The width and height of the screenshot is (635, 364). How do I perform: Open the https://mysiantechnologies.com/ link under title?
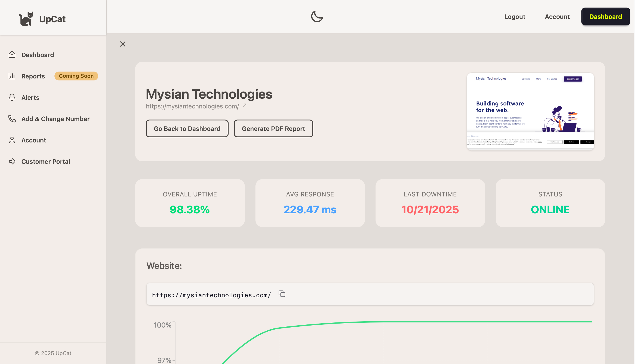click(193, 106)
